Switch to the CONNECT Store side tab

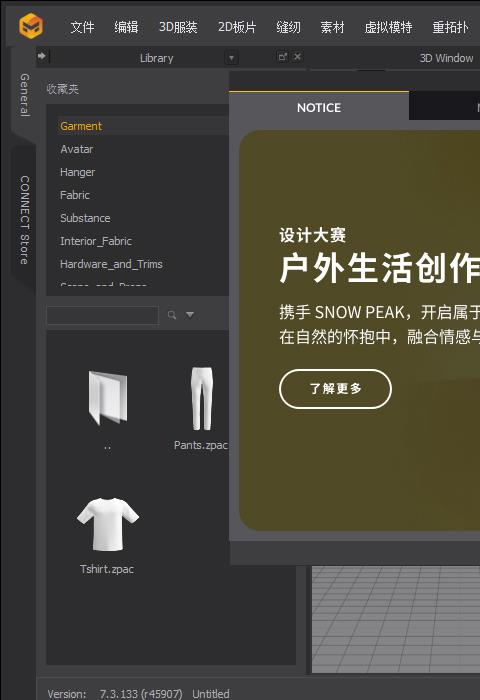pos(24,219)
